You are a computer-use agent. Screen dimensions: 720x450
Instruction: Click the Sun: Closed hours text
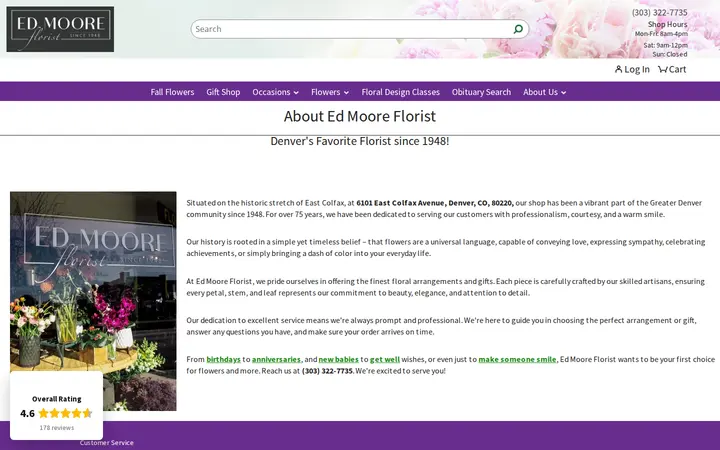[670, 54]
